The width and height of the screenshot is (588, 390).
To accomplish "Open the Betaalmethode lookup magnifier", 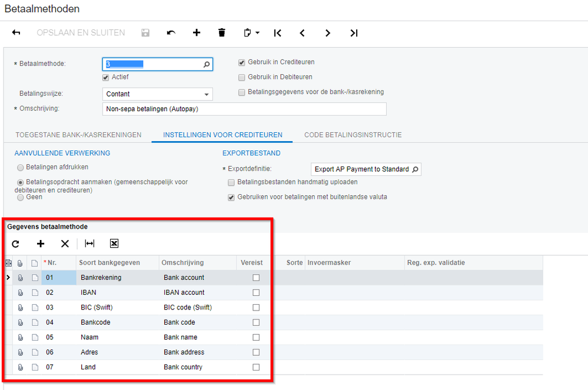I will tap(206, 65).
